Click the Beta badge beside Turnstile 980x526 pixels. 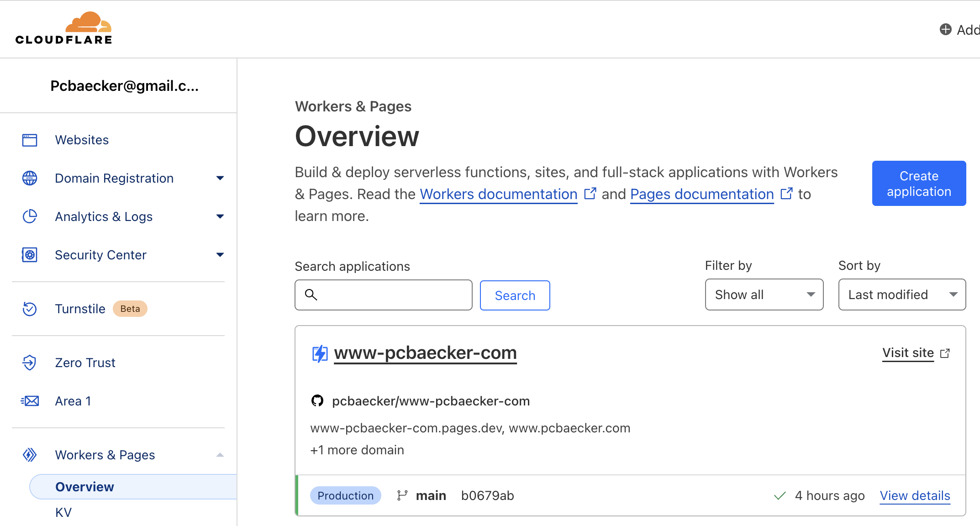(x=130, y=309)
